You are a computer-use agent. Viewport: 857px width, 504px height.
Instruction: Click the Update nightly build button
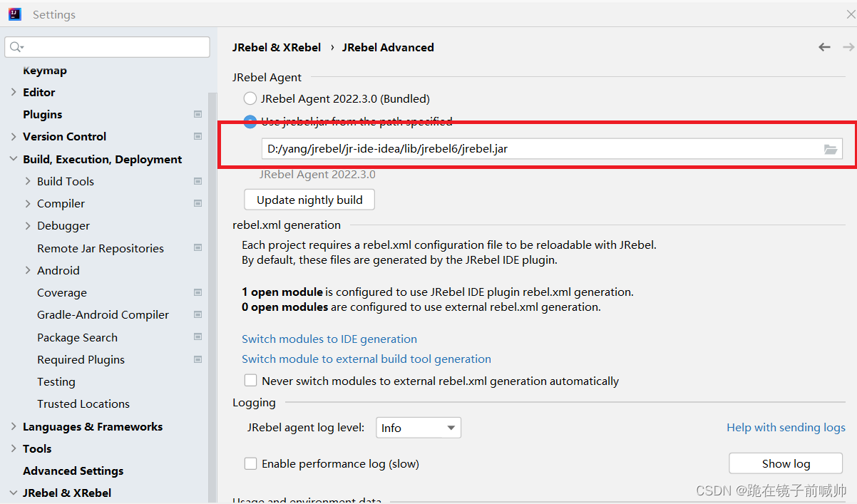[309, 200]
